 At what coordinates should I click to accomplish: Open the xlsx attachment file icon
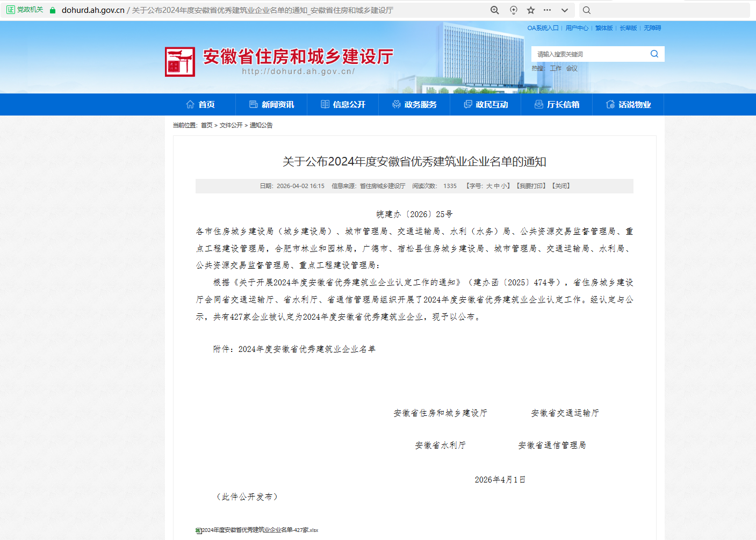coord(198,530)
